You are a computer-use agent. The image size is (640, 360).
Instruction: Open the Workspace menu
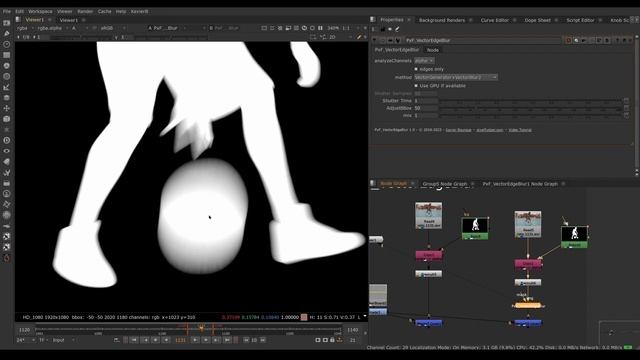(x=40, y=11)
